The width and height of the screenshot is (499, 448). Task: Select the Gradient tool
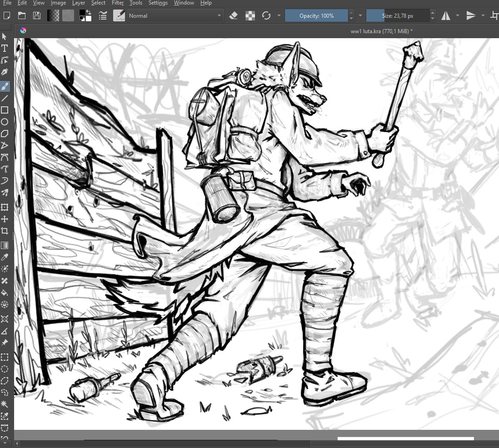click(x=5, y=245)
